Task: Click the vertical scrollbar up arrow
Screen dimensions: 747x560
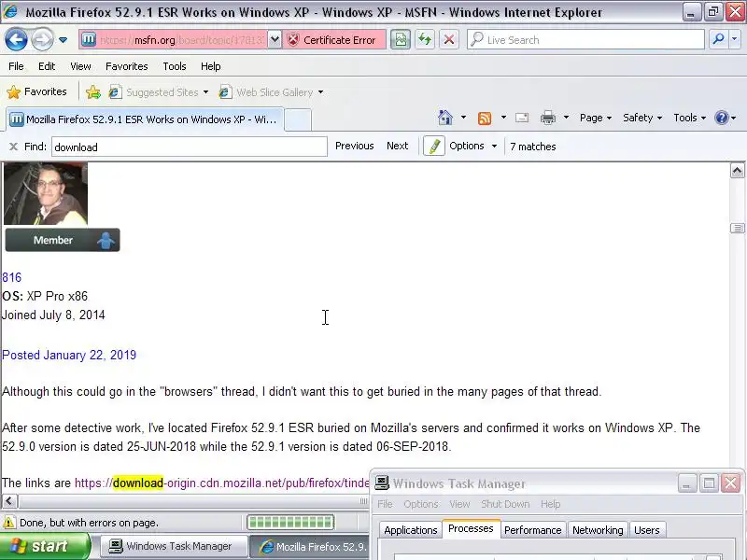Action: coord(737,171)
